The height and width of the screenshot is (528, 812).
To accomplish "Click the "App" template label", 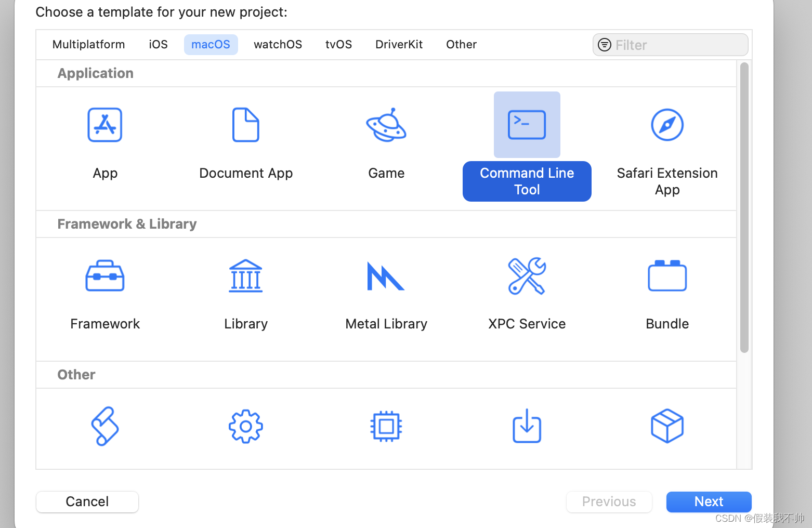I will click(105, 174).
